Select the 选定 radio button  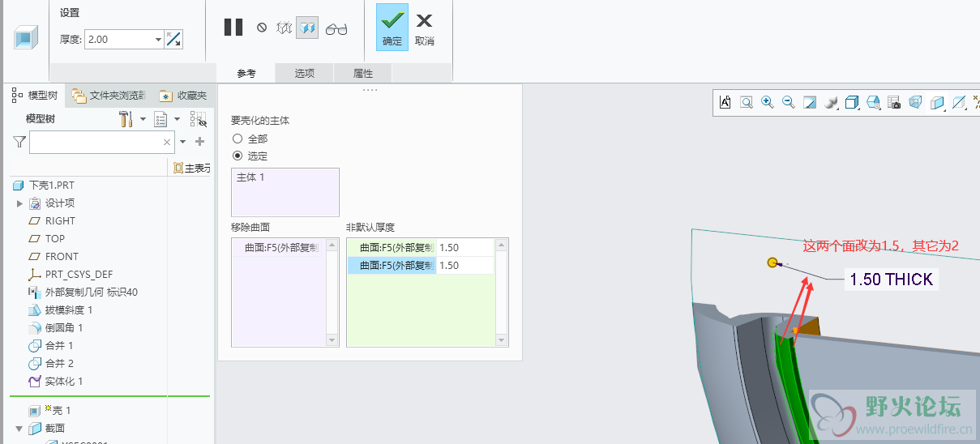pyautogui.click(x=238, y=156)
